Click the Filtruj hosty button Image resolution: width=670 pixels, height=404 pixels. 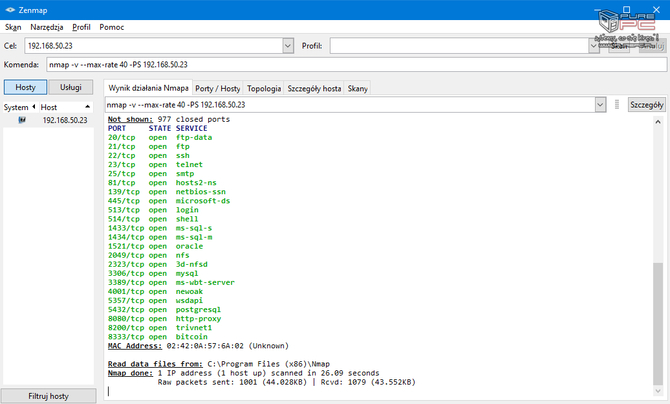tap(48, 396)
